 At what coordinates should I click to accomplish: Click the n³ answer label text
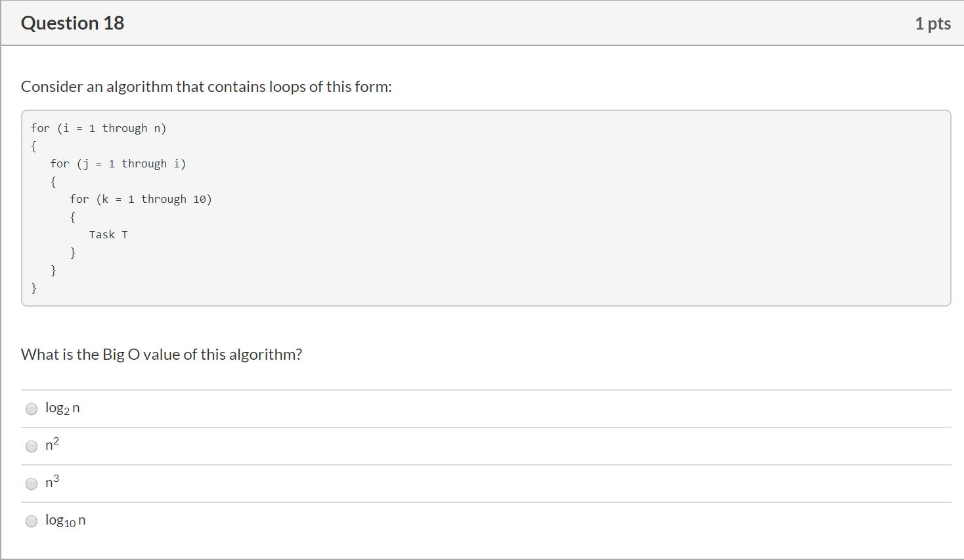51,482
